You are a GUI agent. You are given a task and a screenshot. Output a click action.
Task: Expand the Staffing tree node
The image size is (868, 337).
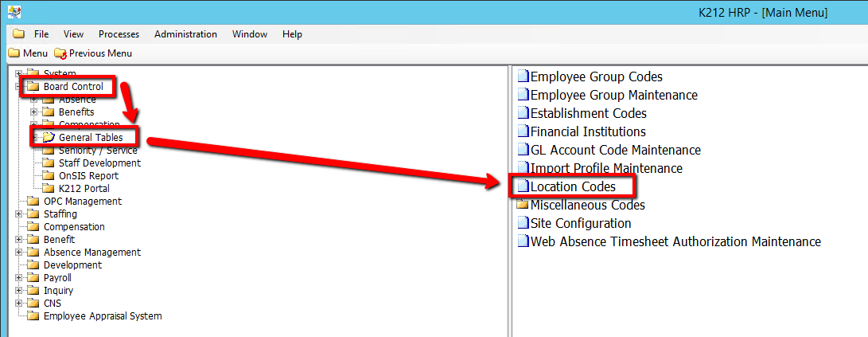pyautogui.click(x=19, y=214)
